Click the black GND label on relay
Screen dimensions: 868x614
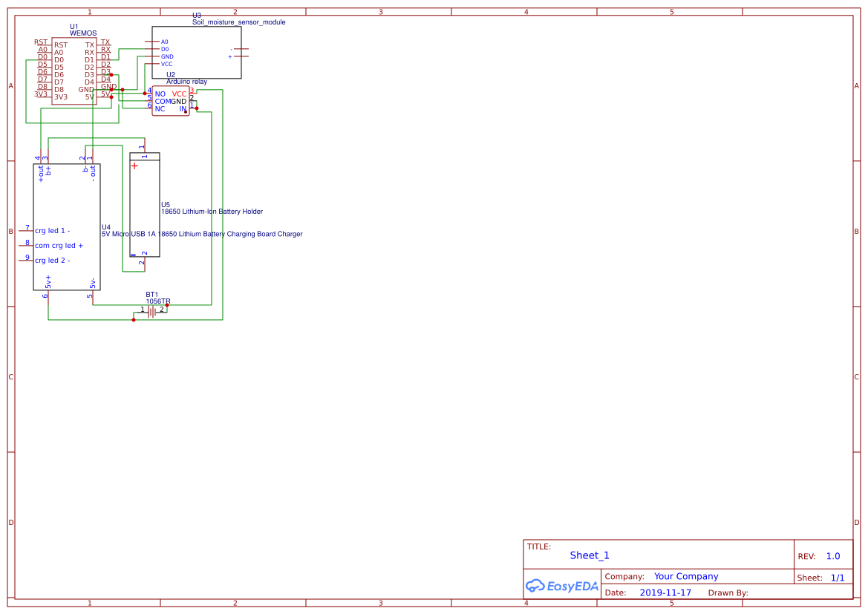[x=178, y=102]
